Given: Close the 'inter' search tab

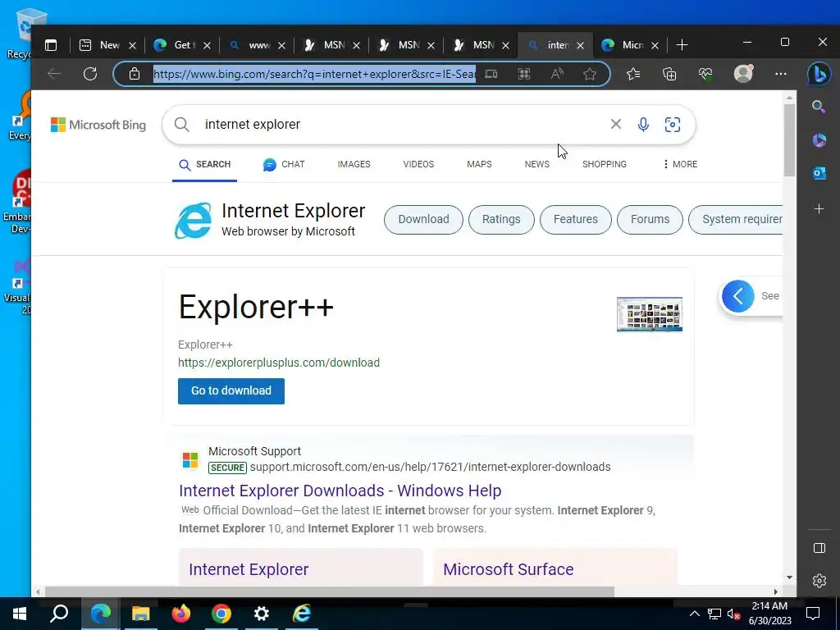Looking at the screenshot, I should [580, 46].
